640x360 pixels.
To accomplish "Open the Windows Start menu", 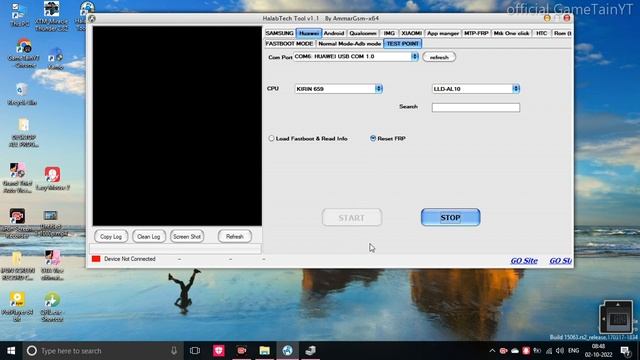I will tap(11, 351).
